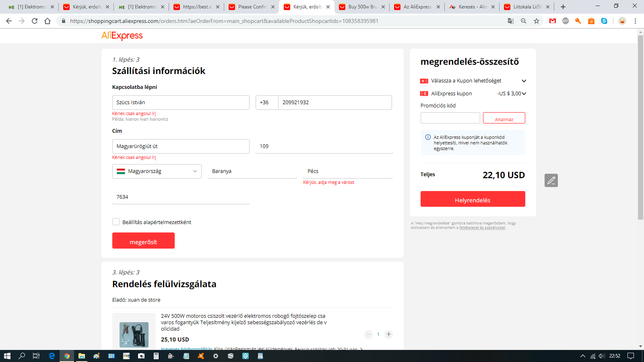The image size is (644, 362).
Task: Increase product quantity with plus button
Action: tap(388, 334)
